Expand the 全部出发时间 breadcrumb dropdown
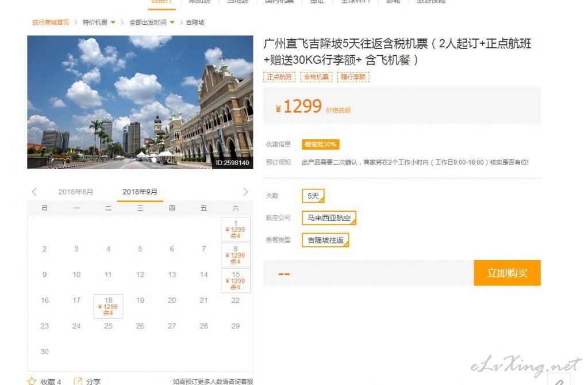588x385 pixels. click(172, 22)
